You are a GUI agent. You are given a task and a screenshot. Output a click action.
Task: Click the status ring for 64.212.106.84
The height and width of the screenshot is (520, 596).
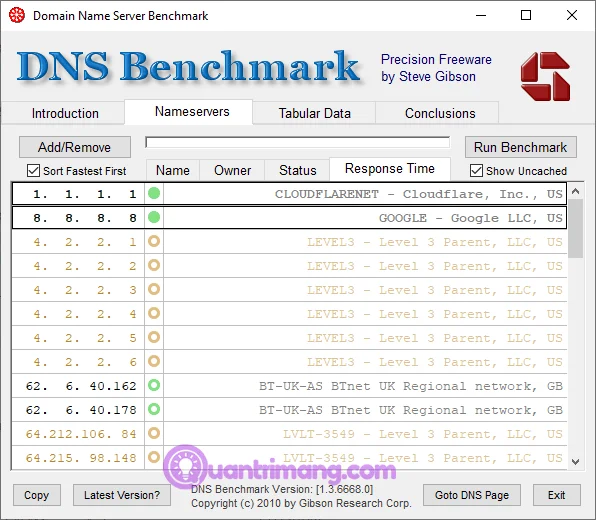click(x=154, y=433)
